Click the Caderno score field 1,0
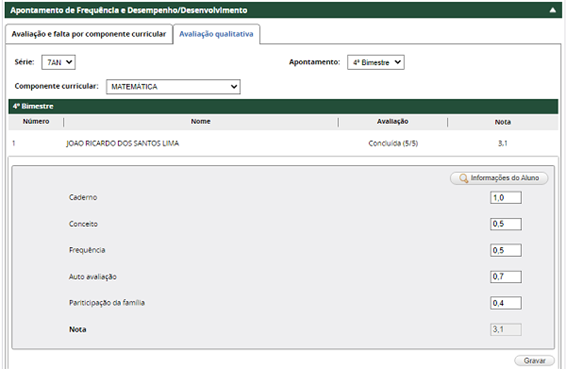Viewport: 566px width, 369px height. point(506,197)
